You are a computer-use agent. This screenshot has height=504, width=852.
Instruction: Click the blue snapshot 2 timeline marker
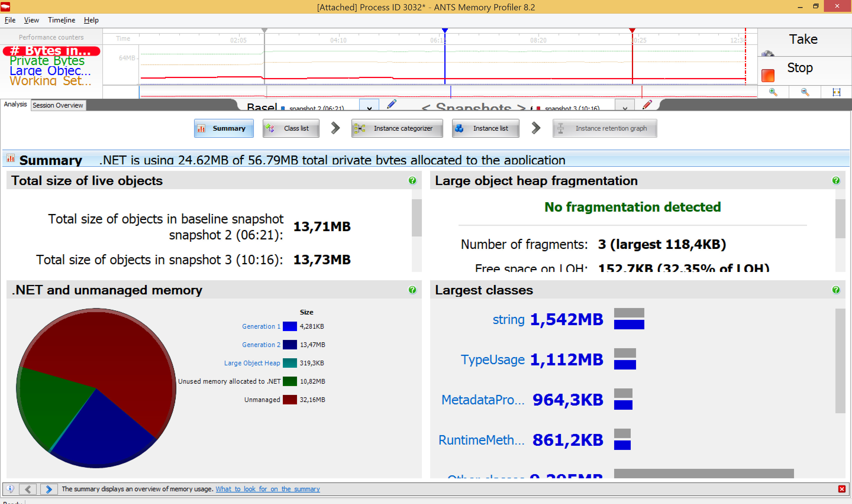(445, 30)
